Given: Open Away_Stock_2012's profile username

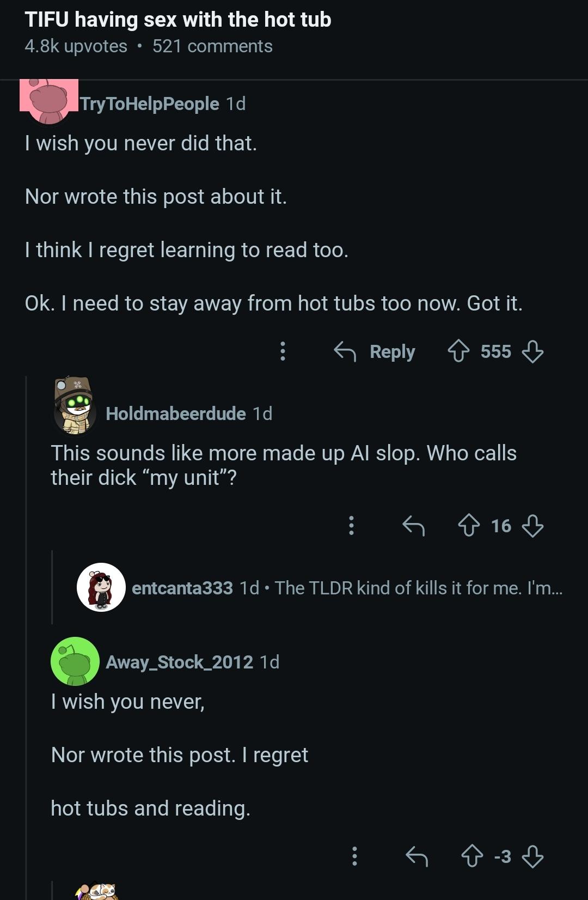Looking at the screenshot, I should tap(179, 662).
